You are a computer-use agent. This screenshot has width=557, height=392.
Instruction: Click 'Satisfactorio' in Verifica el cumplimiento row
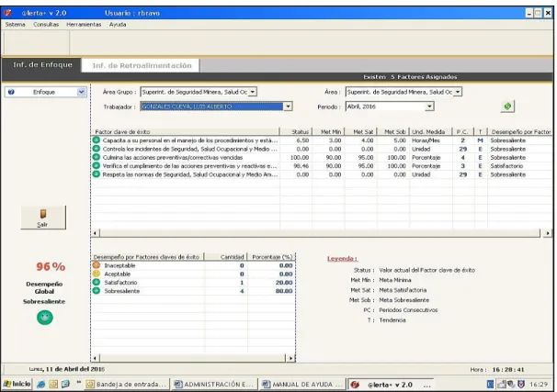(x=506, y=166)
